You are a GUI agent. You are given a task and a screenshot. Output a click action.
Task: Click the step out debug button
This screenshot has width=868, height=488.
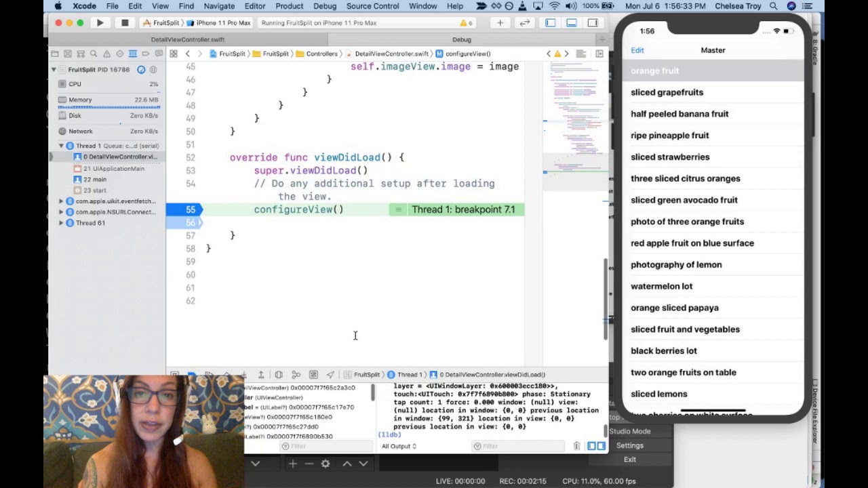[x=261, y=375]
